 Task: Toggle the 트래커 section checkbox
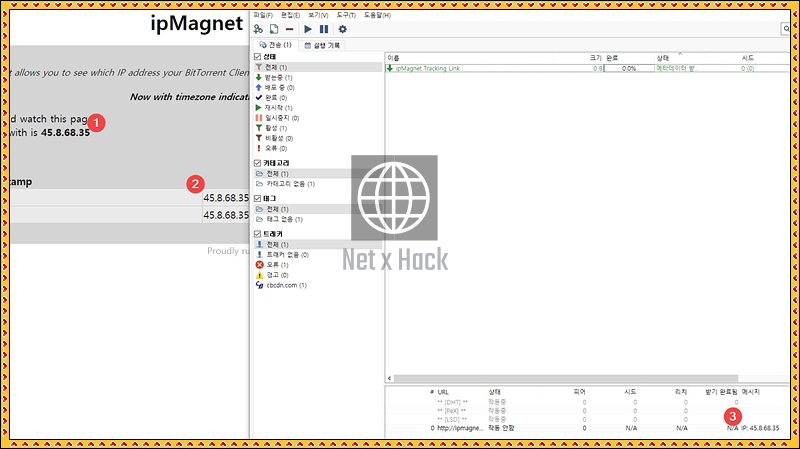258,234
